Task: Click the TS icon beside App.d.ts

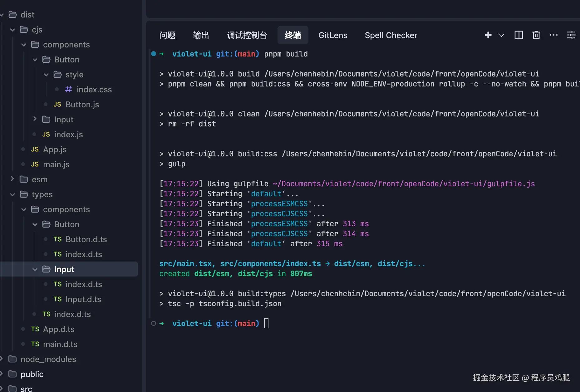Action: tap(35, 329)
